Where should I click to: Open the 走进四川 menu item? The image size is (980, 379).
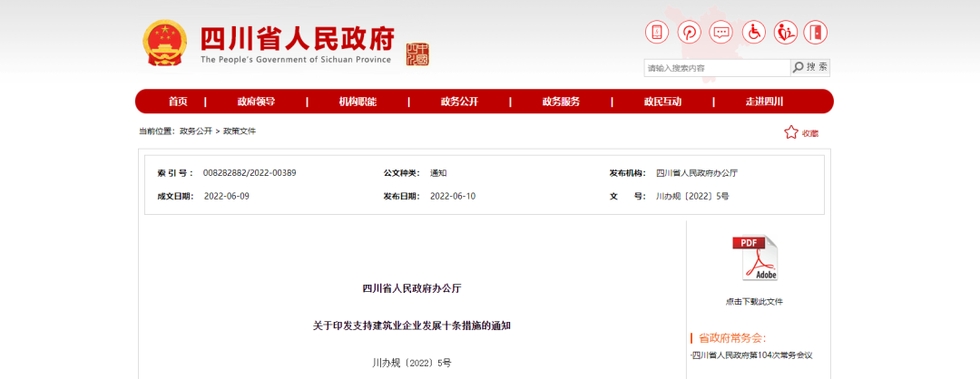pyautogui.click(x=764, y=102)
